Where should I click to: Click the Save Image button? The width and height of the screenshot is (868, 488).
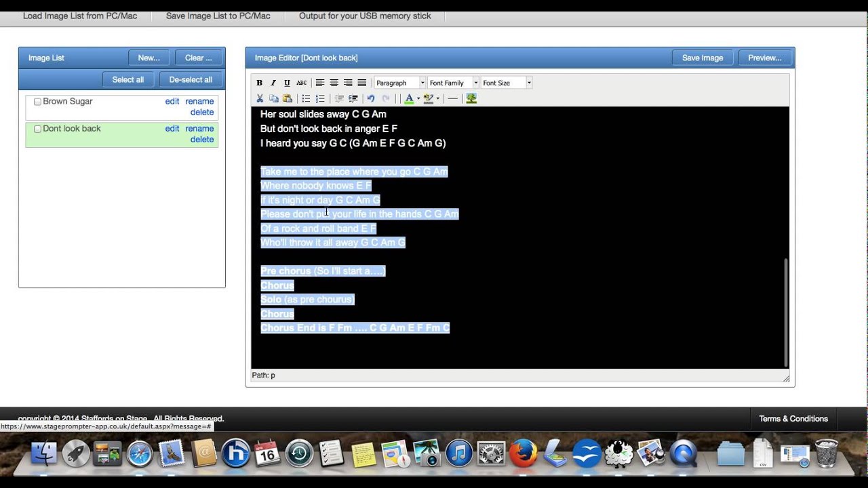(x=703, y=58)
